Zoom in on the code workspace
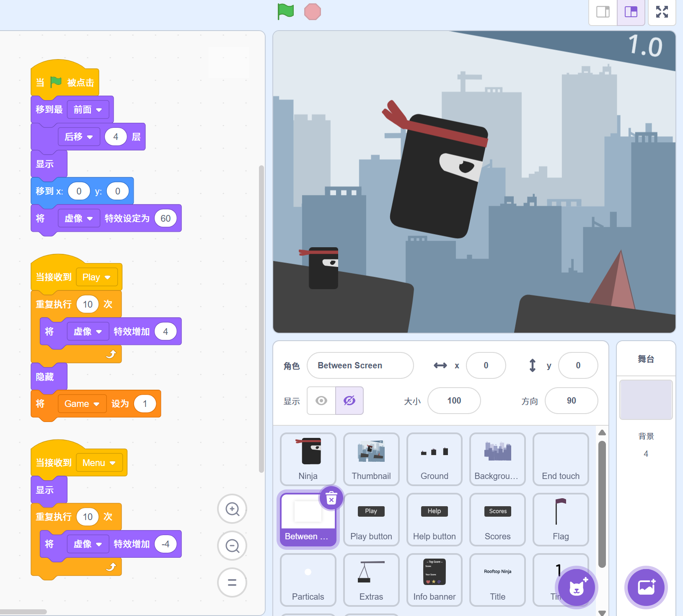The width and height of the screenshot is (683, 616). tap(232, 509)
